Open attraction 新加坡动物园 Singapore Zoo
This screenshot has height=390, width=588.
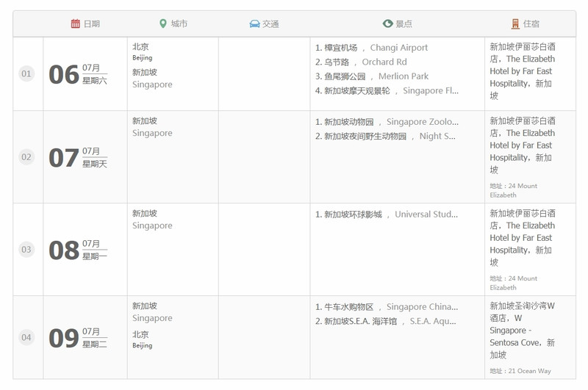[387, 122]
